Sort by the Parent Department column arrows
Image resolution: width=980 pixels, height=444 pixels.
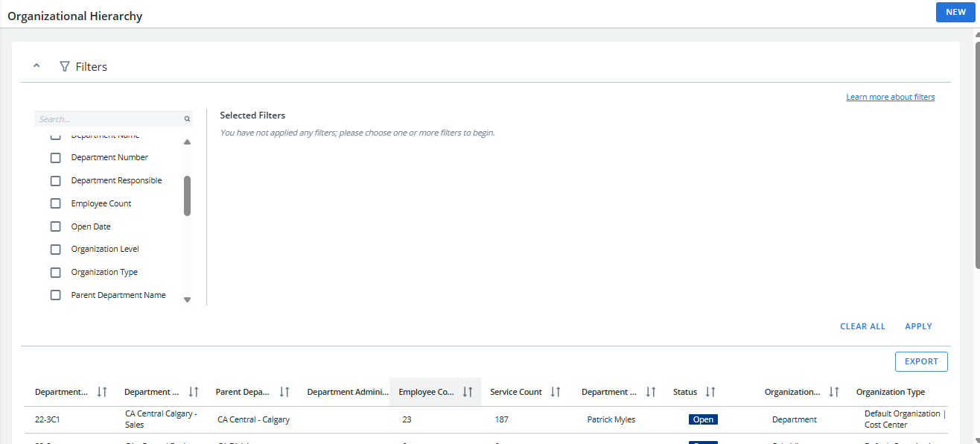(x=284, y=392)
